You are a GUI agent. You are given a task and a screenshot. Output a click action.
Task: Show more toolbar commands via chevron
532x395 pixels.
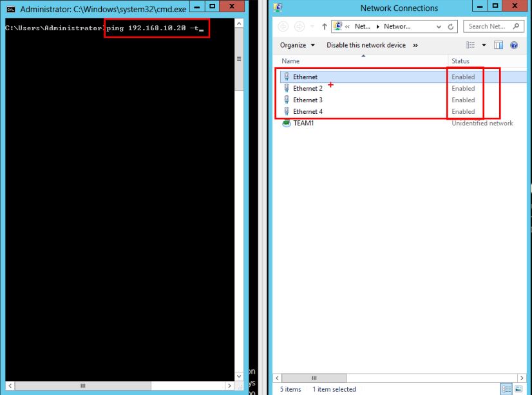(x=415, y=45)
